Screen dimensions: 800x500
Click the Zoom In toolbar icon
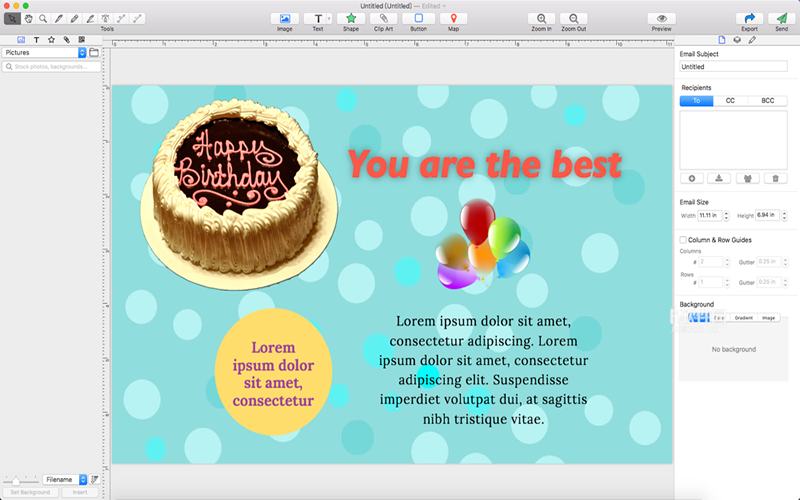click(x=541, y=19)
